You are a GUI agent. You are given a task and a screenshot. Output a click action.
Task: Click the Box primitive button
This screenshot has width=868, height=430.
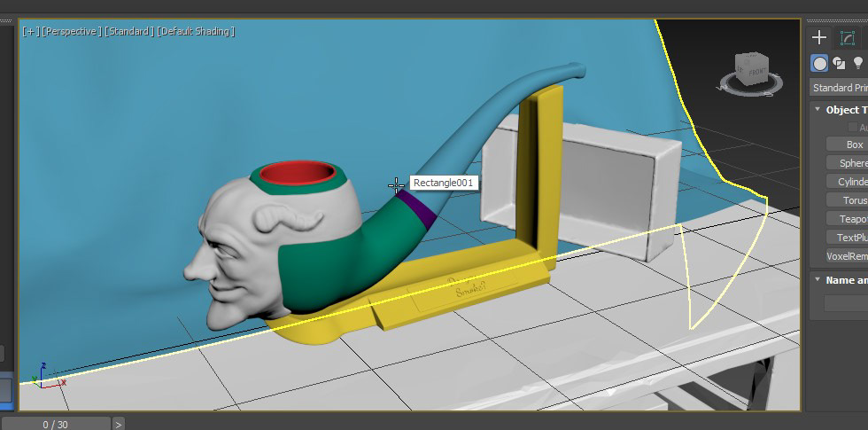tap(847, 144)
